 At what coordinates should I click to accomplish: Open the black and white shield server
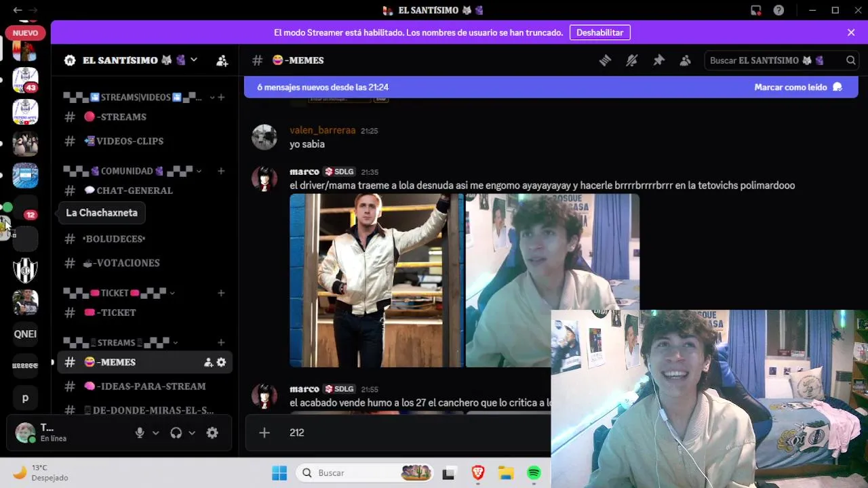(x=25, y=270)
